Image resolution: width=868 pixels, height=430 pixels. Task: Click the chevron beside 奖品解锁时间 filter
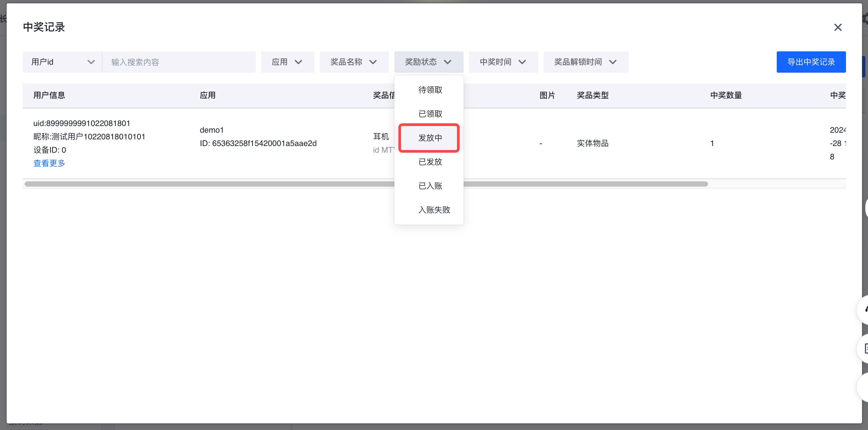click(x=613, y=62)
